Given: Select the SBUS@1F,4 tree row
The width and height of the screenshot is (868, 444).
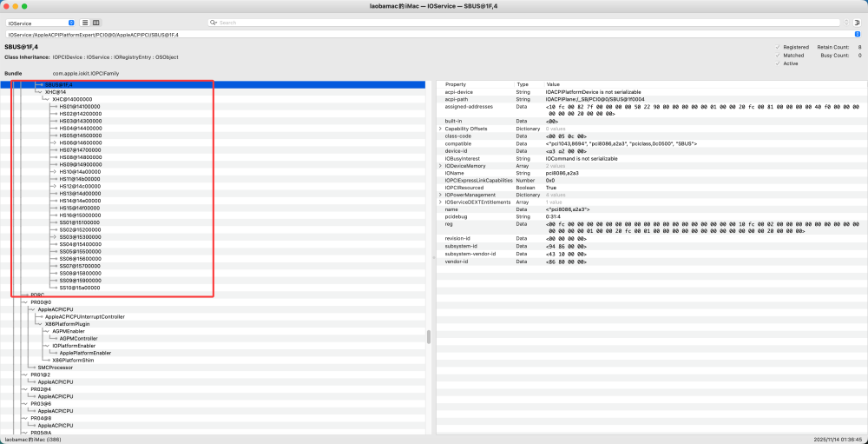Looking at the screenshot, I should tap(214, 85).
